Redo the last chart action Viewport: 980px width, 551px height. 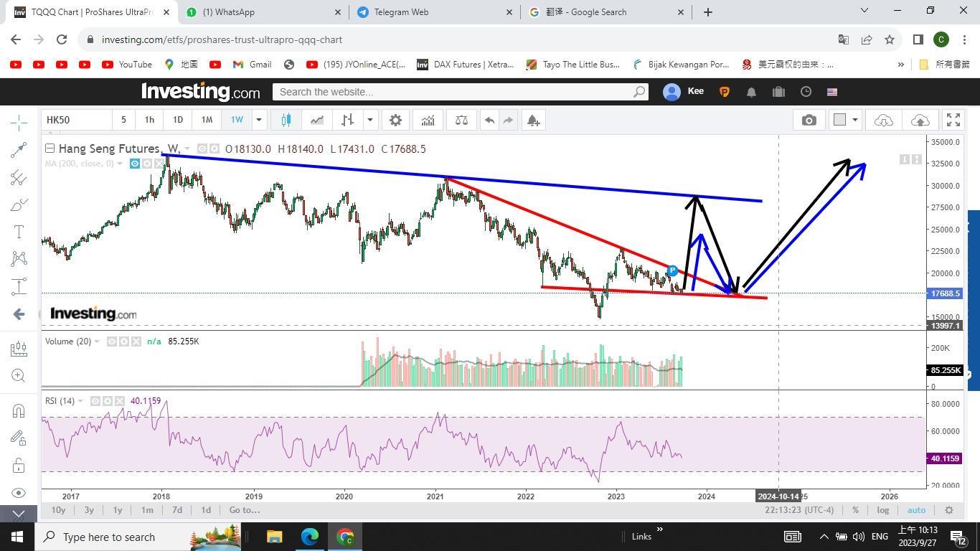pyautogui.click(x=508, y=120)
